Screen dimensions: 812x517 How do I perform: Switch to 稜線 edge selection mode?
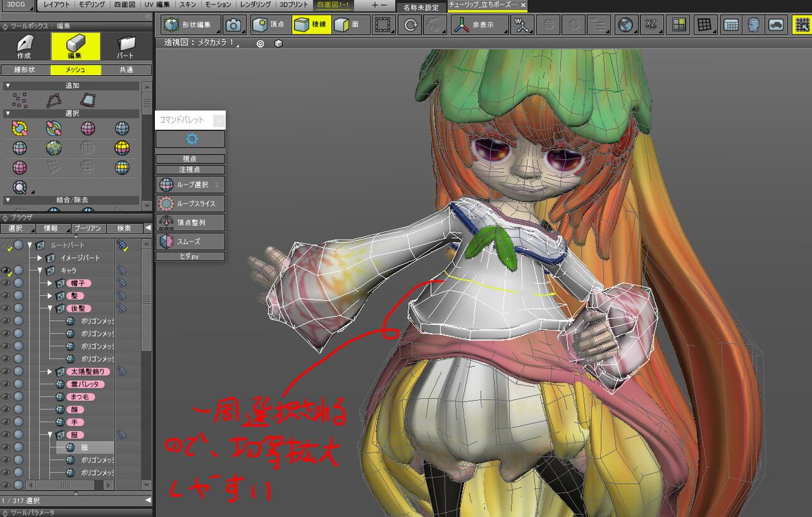coord(312,25)
